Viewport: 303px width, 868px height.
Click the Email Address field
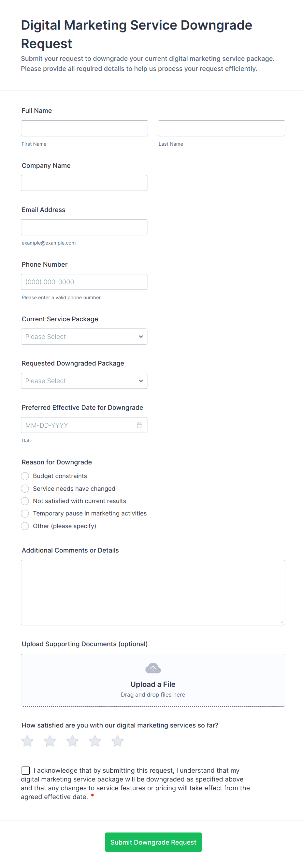click(x=84, y=227)
